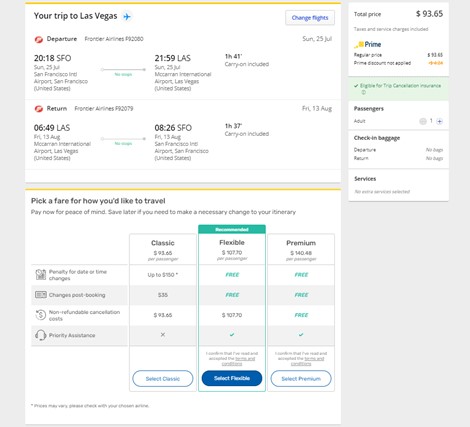Increase adult passengers with plus icon

pos(440,121)
